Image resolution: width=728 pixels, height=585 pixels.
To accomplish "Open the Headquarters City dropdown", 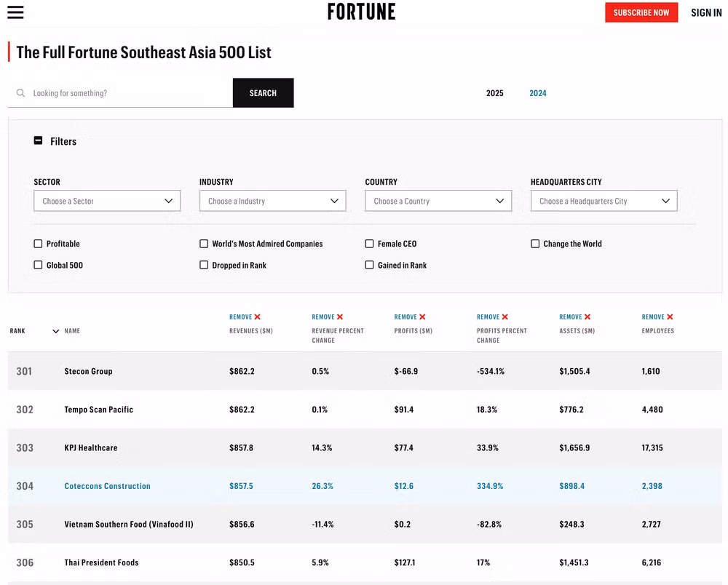I will [x=604, y=201].
